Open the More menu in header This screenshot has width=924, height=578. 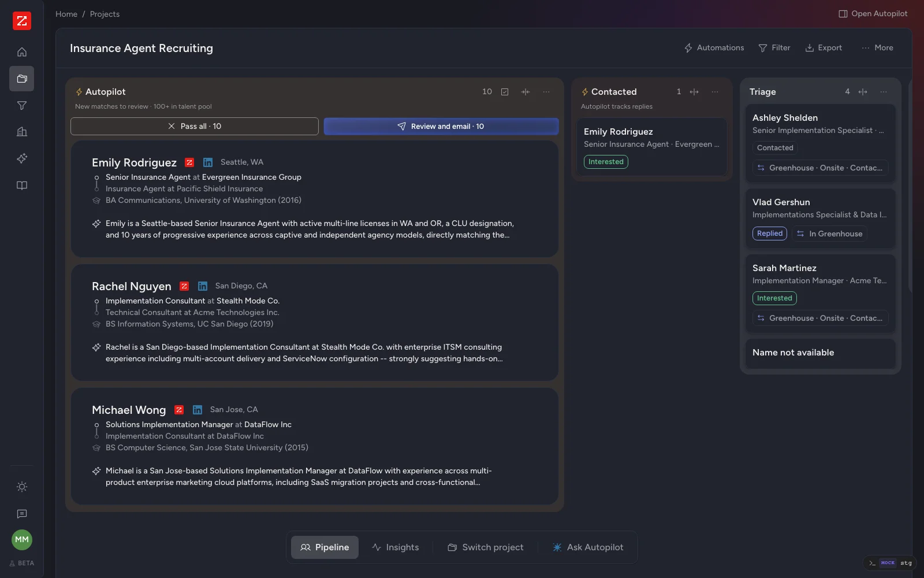pos(877,48)
